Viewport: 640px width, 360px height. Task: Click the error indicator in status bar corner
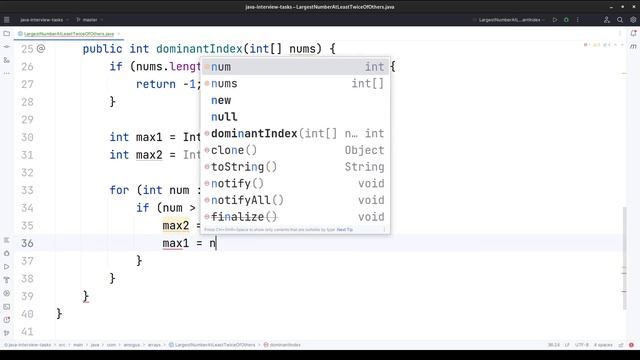pyautogui.click(x=631, y=345)
